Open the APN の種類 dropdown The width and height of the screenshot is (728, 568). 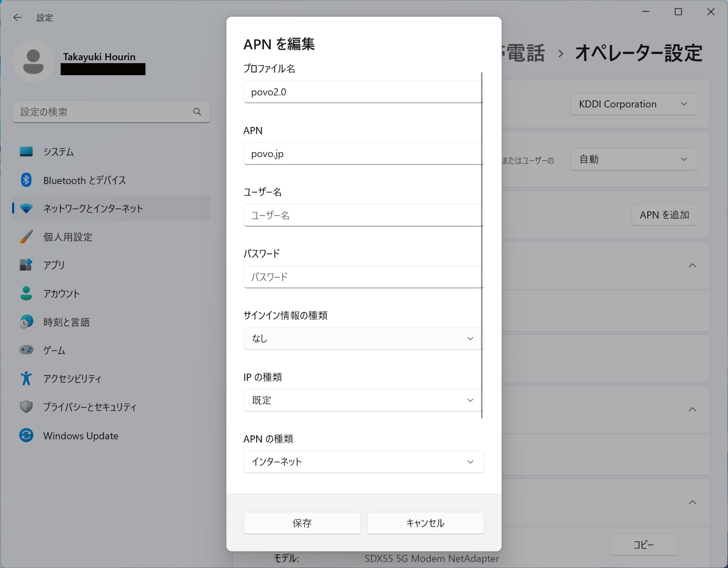pyautogui.click(x=363, y=462)
